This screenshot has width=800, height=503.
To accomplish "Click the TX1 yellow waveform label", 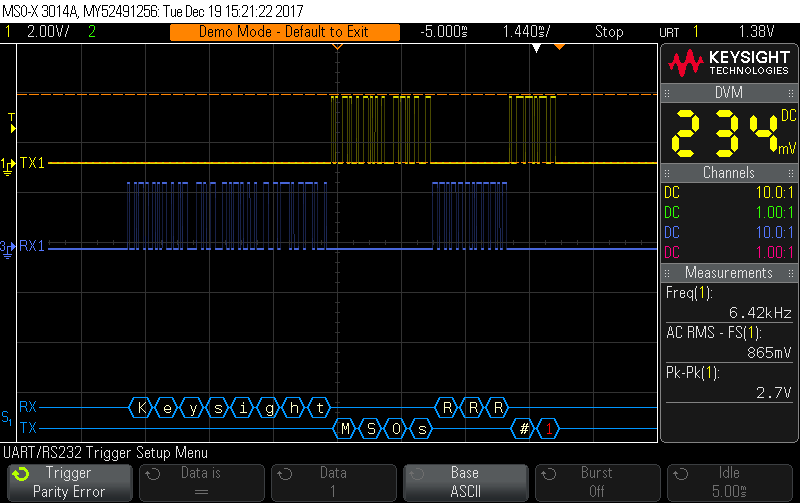I will click(x=32, y=163).
